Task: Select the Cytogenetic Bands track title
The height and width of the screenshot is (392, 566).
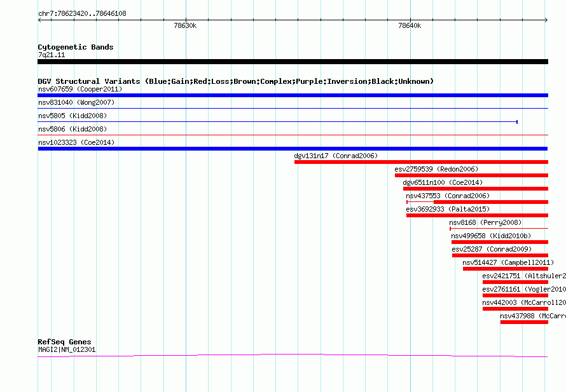Action: pyautogui.click(x=76, y=47)
